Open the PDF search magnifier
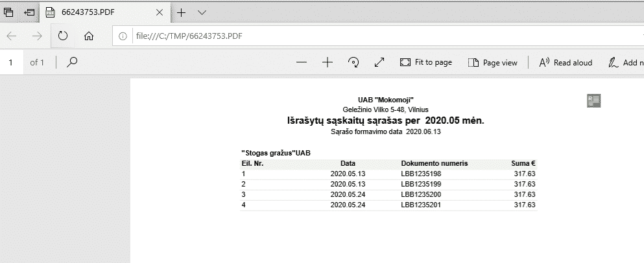The width and height of the screenshot is (644, 263). tap(73, 62)
